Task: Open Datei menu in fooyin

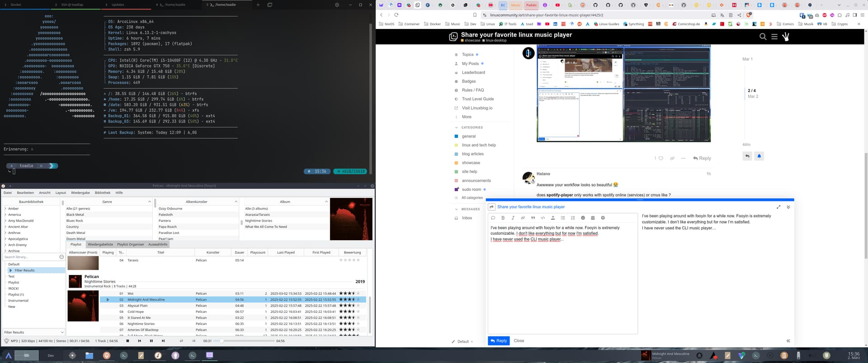Action: pos(8,193)
